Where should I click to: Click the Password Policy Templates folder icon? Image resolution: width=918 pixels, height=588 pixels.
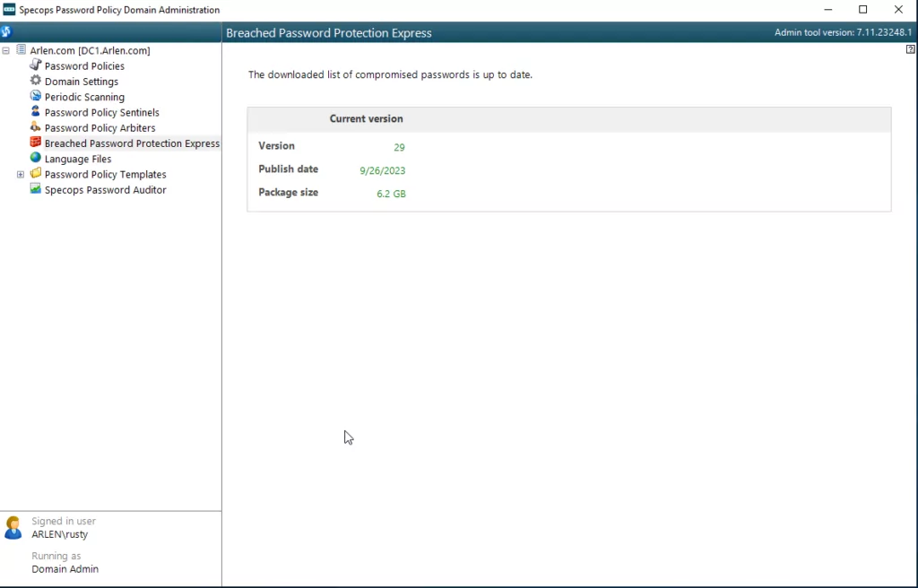36,173
